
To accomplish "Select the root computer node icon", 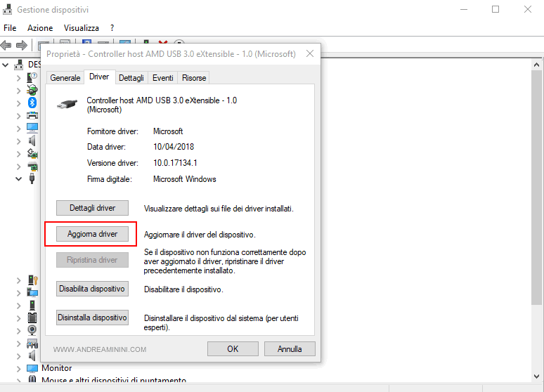I will click(19, 65).
